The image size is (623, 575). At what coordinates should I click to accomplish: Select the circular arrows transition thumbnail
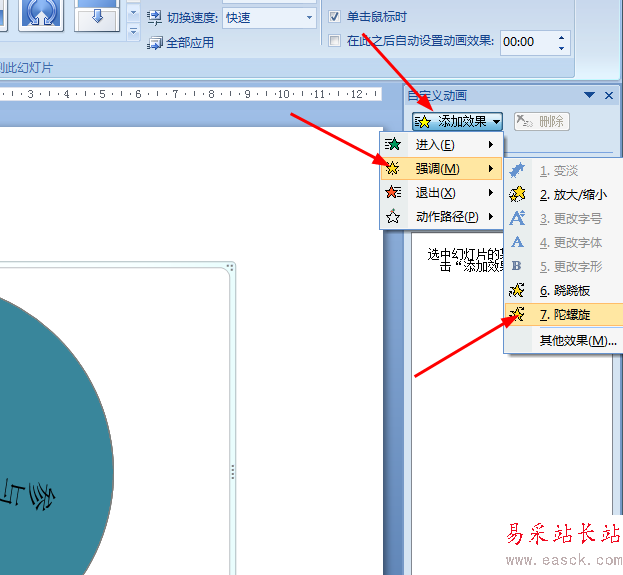tap(41, 15)
